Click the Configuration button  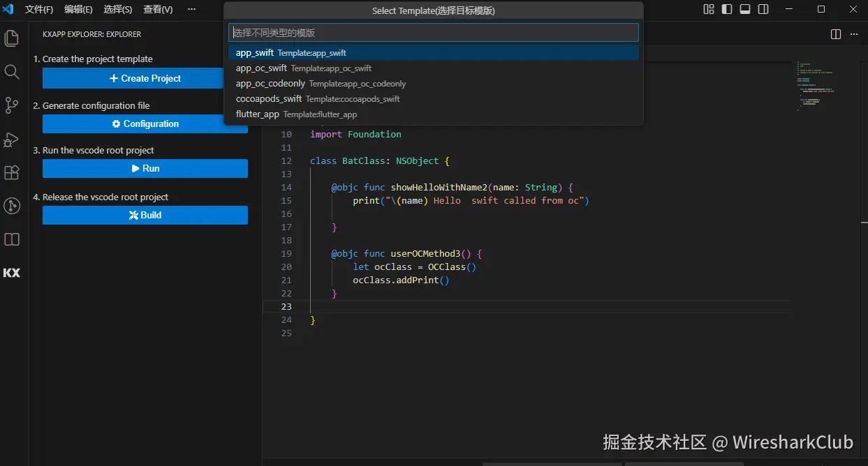coord(145,123)
